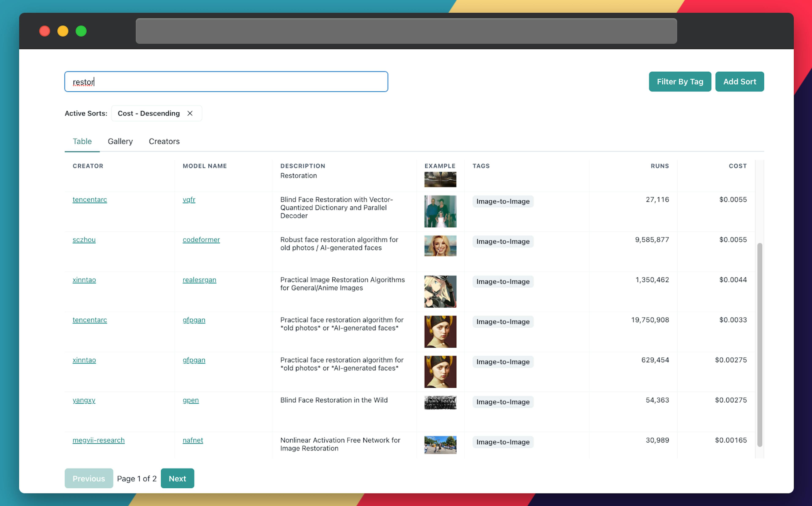Open the sczhou creator link
This screenshot has width=812, height=506.
(x=84, y=240)
